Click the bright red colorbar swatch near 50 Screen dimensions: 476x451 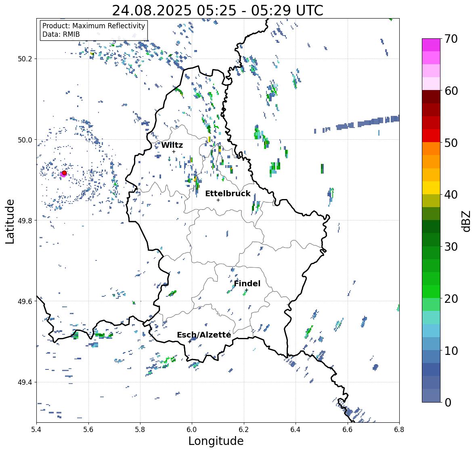tap(431, 136)
